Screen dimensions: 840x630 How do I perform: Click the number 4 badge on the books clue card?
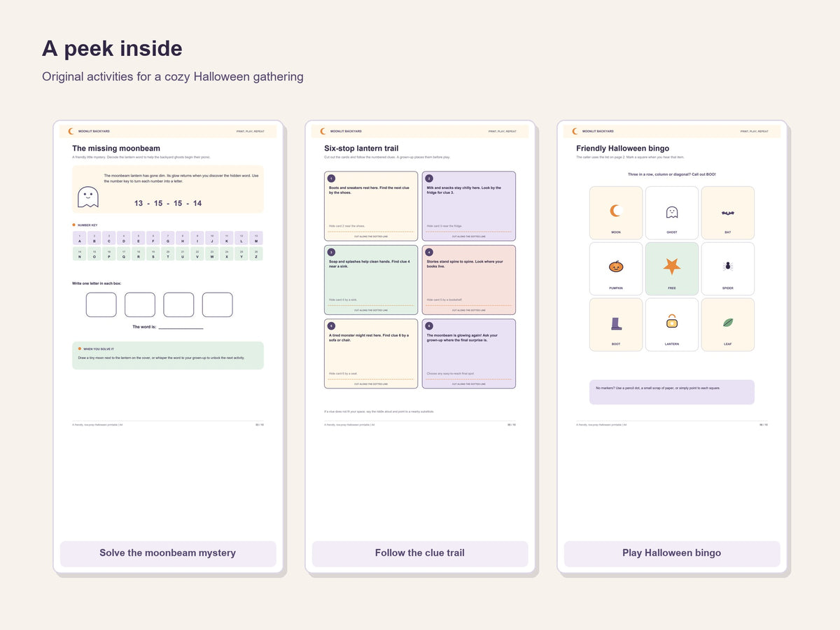pos(430,252)
